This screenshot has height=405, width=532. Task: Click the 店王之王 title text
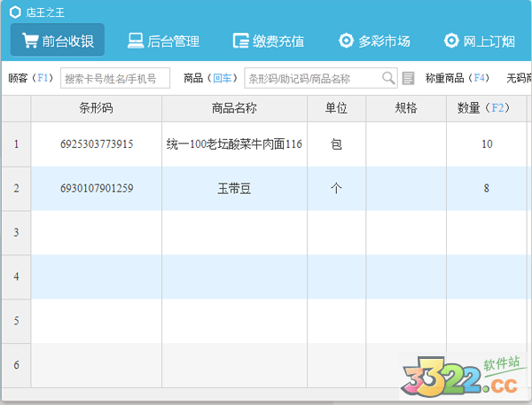pos(45,12)
